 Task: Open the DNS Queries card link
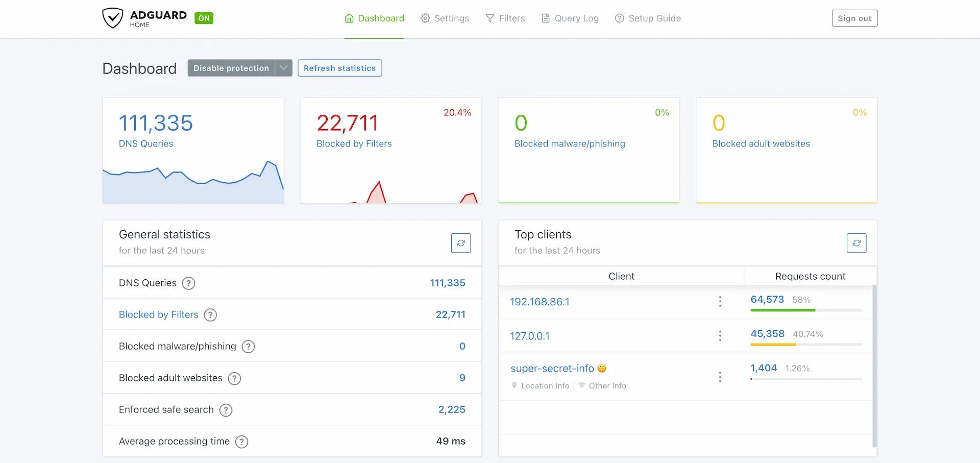coord(146,144)
